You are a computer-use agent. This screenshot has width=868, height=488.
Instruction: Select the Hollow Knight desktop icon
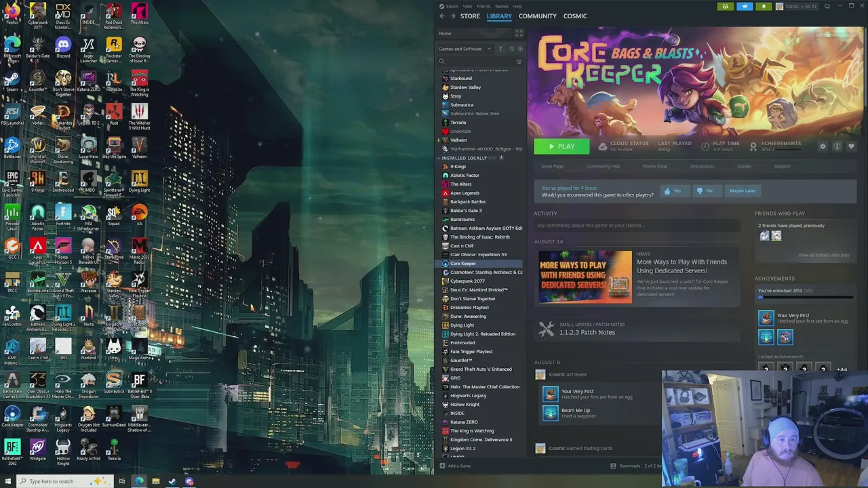[x=63, y=452]
